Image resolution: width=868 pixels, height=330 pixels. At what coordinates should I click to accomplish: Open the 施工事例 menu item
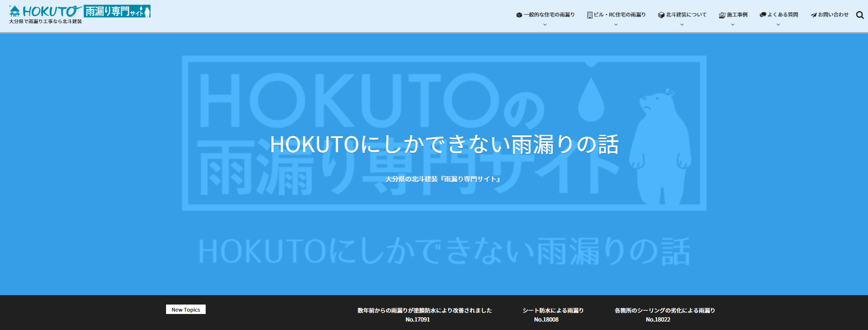pos(737,15)
